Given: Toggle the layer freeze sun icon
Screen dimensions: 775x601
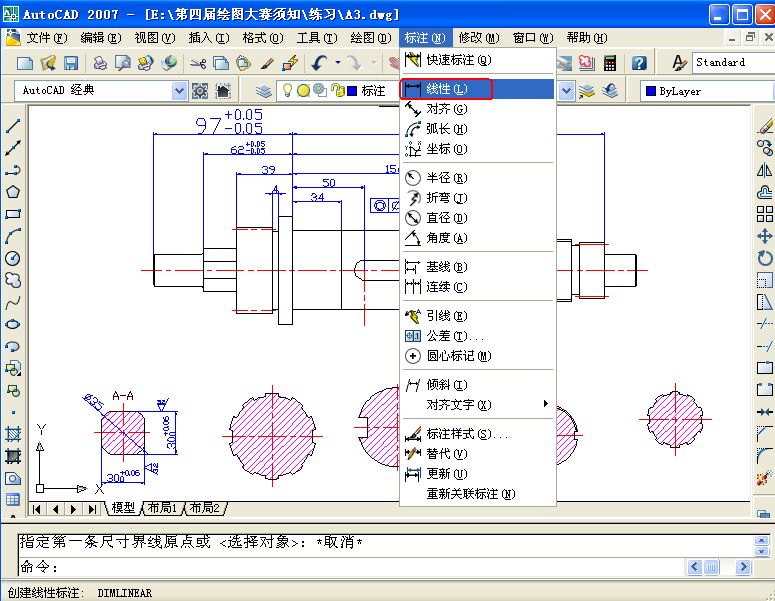Looking at the screenshot, I should (x=303, y=90).
